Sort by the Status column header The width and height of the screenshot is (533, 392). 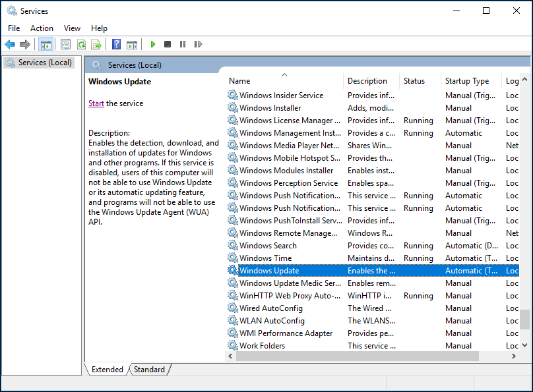[x=420, y=81]
